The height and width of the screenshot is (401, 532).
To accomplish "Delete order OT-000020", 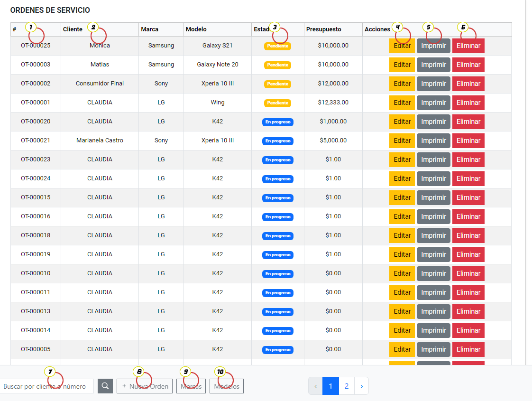I will (x=468, y=122).
